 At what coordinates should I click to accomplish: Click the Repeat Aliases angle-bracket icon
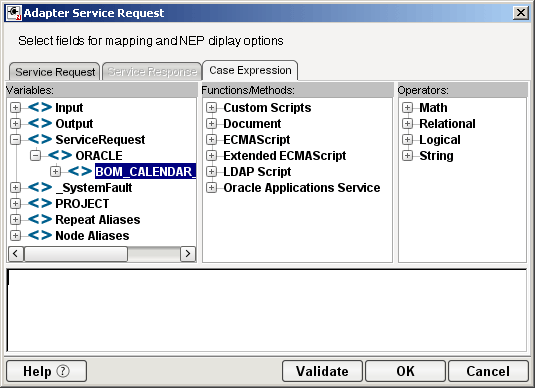click(40, 219)
